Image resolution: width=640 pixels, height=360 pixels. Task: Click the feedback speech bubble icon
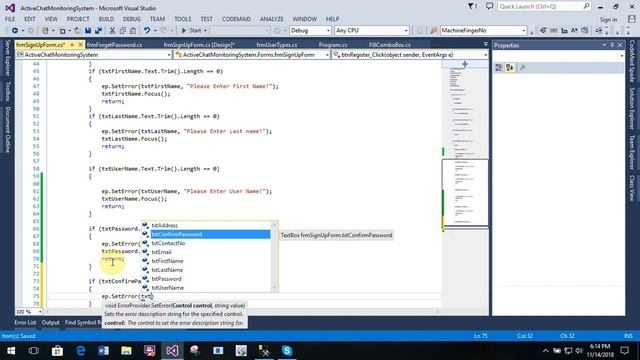point(489,6)
